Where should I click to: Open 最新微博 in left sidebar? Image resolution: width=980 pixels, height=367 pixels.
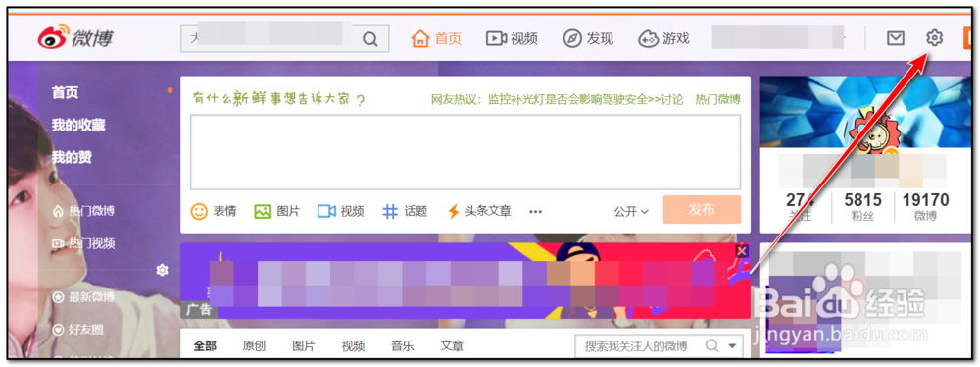(83, 297)
